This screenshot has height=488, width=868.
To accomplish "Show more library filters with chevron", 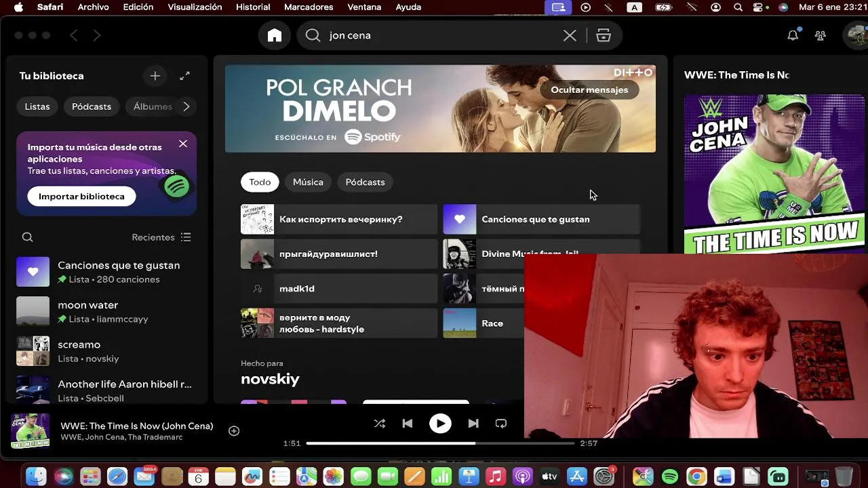I will click(186, 106).
